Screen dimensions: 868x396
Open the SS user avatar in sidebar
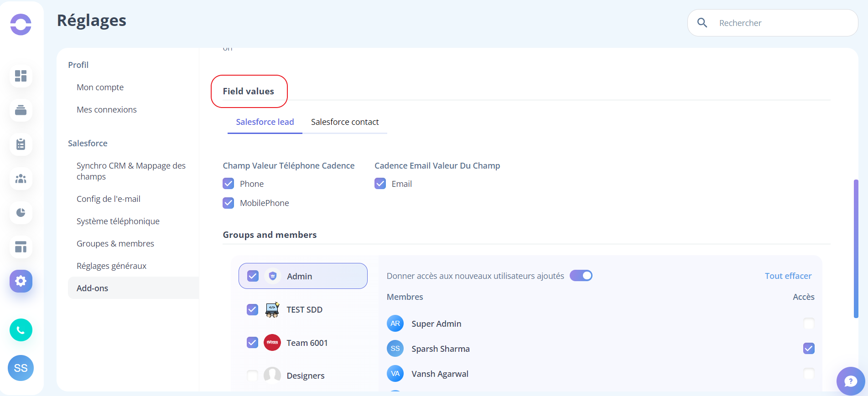pyautogui.click(x=21, y=368)
